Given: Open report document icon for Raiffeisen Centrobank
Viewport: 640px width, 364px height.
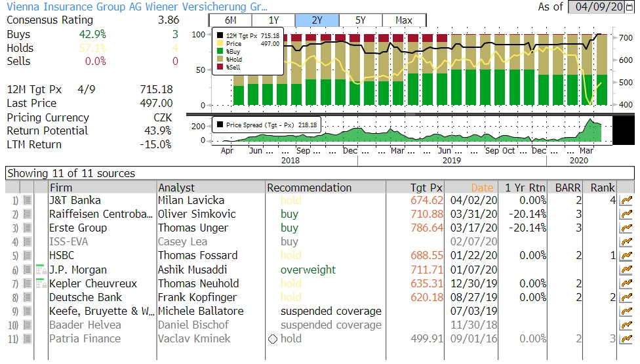Looking at the screenshot, I should tap(28, 214).
